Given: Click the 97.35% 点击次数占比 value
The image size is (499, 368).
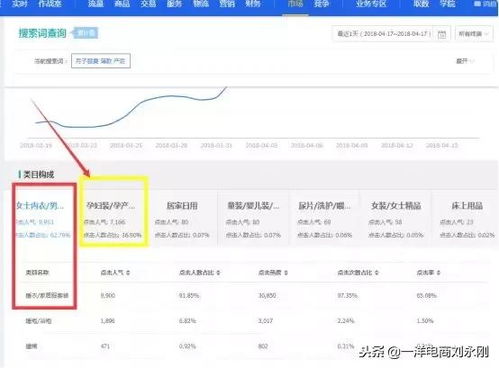Looking at the screenshot, I should [347, 296].
